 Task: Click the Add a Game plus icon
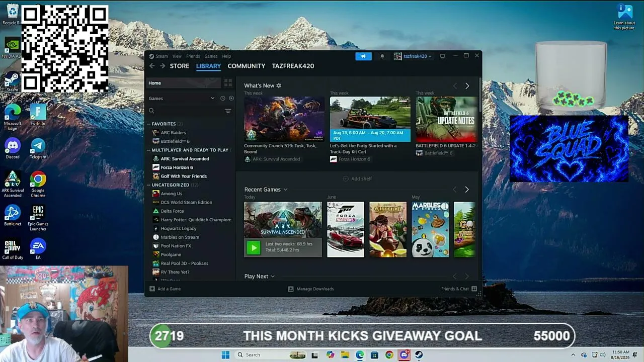pyautogui.click(x=152, y=289)
